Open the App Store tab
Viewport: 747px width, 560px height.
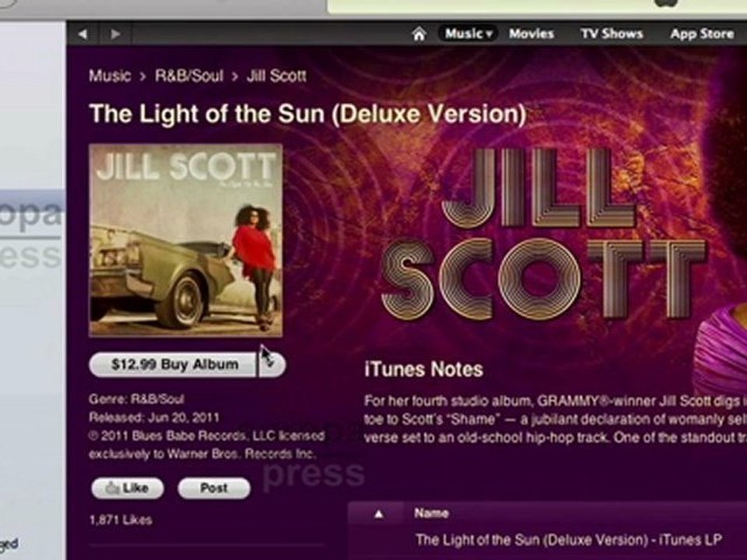(702, 33)
